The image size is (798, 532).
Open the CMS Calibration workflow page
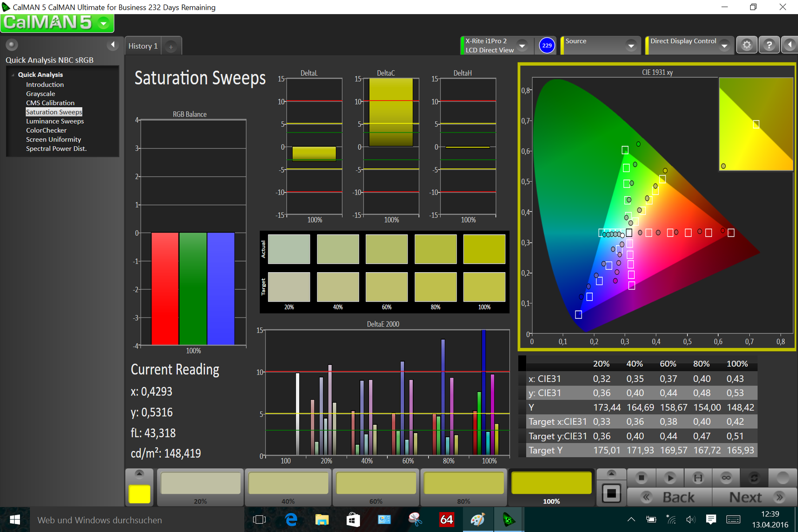pyautogui.click(x=50, y=103)
